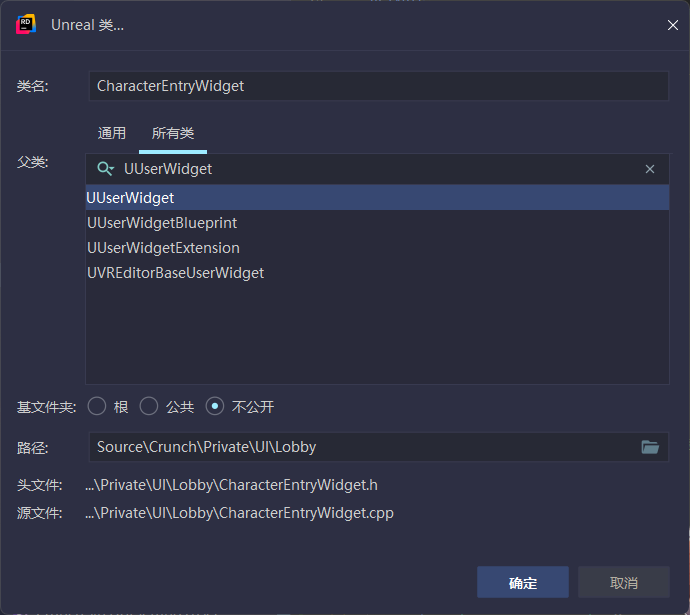Screen dimensions: 690x615
Task: Switch to the 所有类 tab
Action: pos(173,133)
